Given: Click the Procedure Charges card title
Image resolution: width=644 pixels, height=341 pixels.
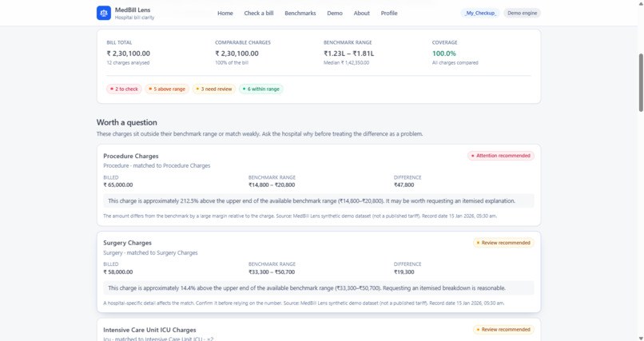Looking at the screenshot, I should (130, 156).
